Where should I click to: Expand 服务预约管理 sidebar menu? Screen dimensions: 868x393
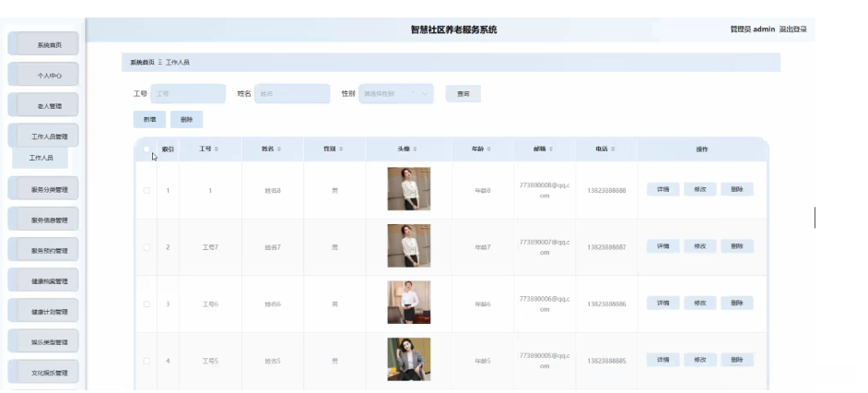click(43, 251)
